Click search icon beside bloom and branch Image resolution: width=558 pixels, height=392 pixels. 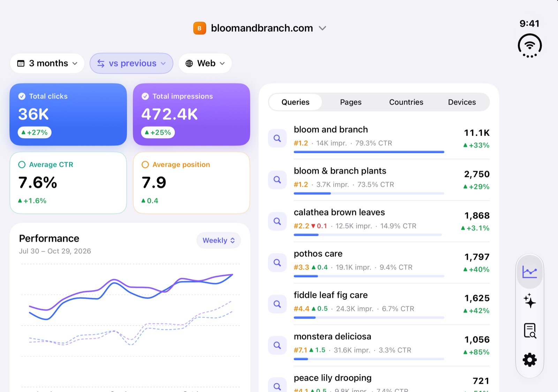click(x=277, y=138)
